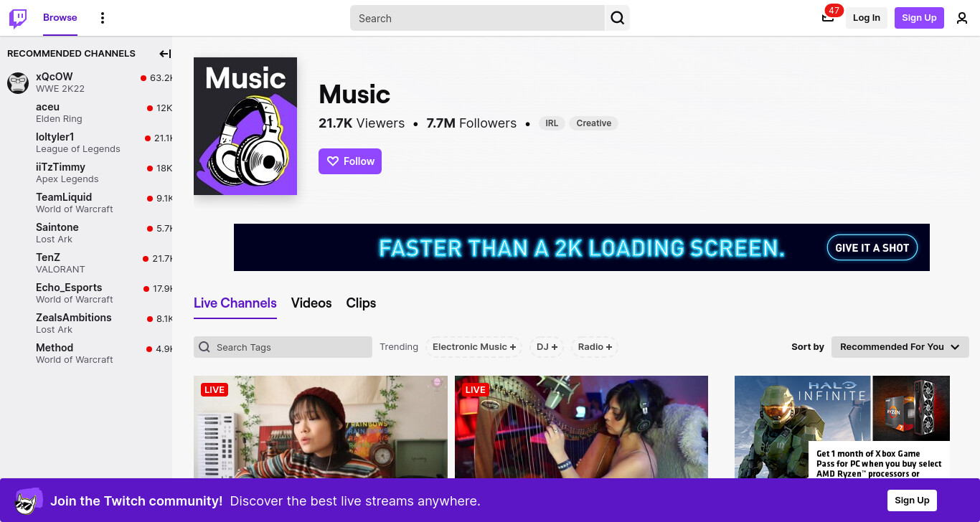Image resolution: width=980 pixels, height=522 pixels.
Task: Click the Creative tag
Action: 594,123
